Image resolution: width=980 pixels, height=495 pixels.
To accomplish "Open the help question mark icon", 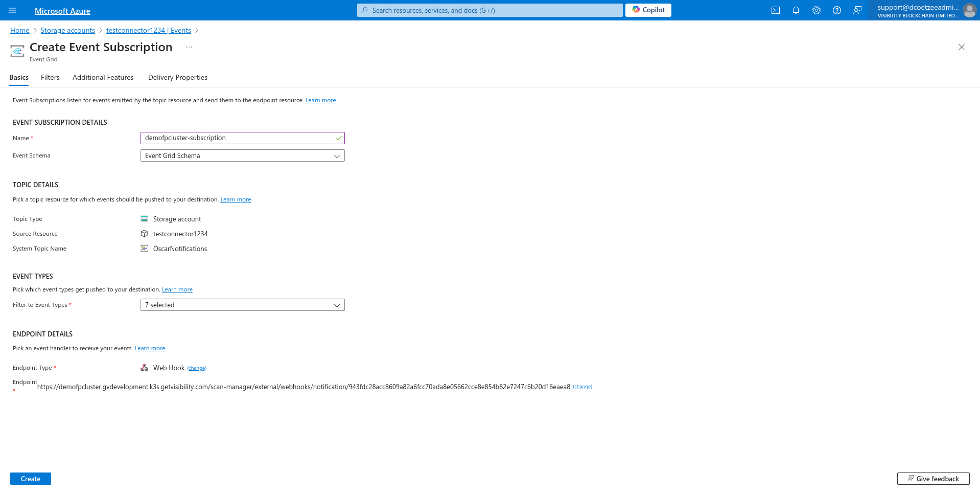I will 836,10.
